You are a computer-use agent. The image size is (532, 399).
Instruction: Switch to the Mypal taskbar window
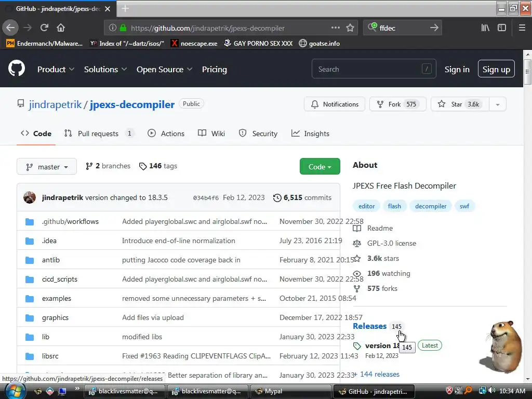(290, 391)
